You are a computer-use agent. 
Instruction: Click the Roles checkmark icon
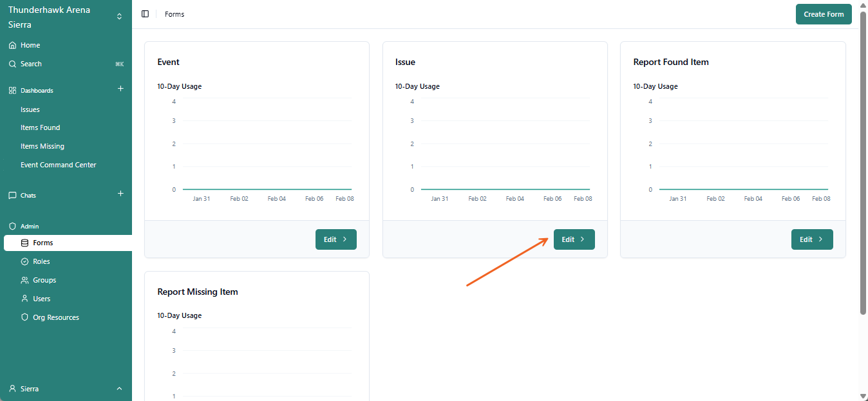[x=25, y=262]
